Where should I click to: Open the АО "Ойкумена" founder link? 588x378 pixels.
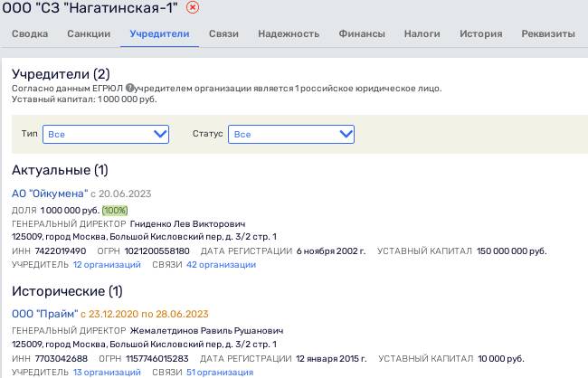click(x=50, y=194)
